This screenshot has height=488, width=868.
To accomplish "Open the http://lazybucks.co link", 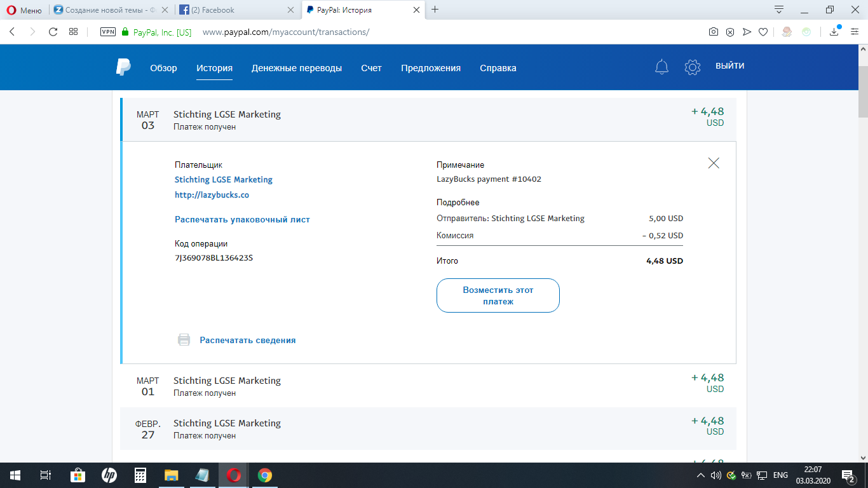I will pos(212,195).
